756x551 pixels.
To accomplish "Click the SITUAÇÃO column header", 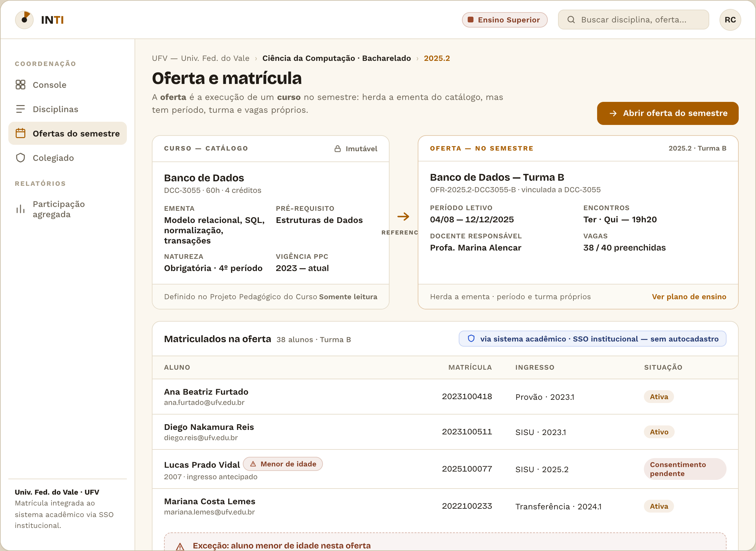I will (x=663, y=367).
